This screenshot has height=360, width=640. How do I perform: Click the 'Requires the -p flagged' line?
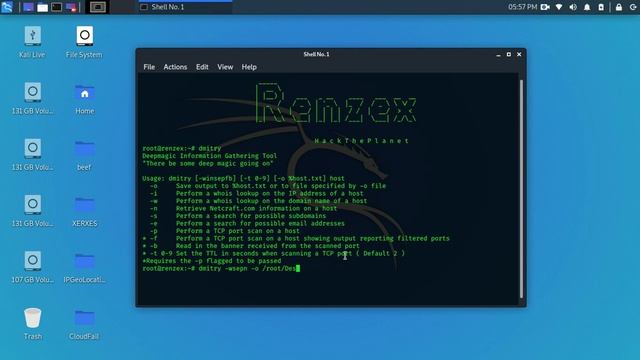click(211, 261)
